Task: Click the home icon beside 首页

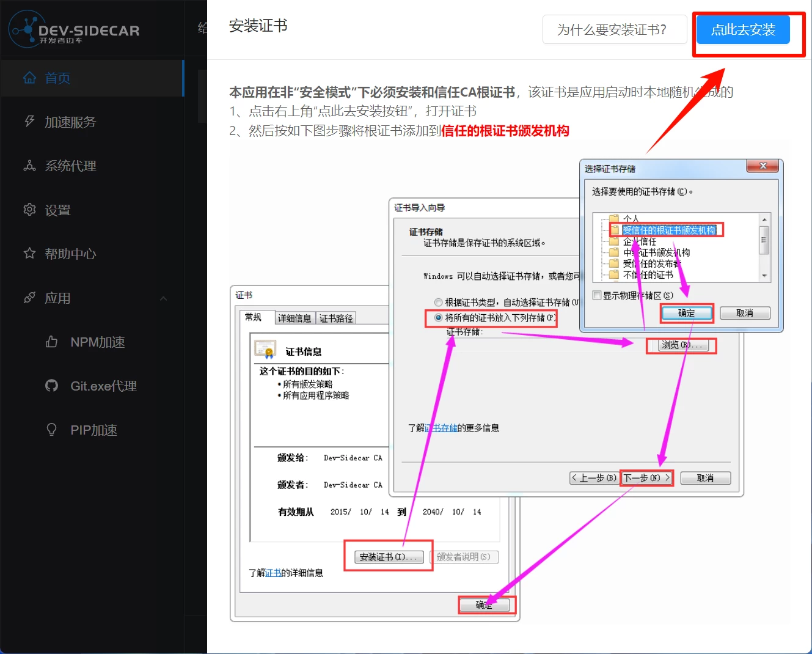Action: 29,78
